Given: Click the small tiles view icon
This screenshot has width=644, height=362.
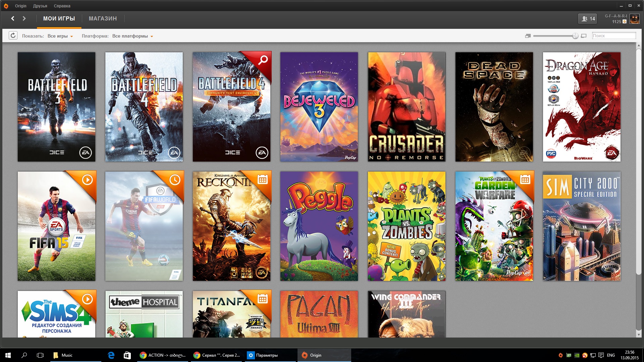Looking at the screenshot, I should point(528,36).
